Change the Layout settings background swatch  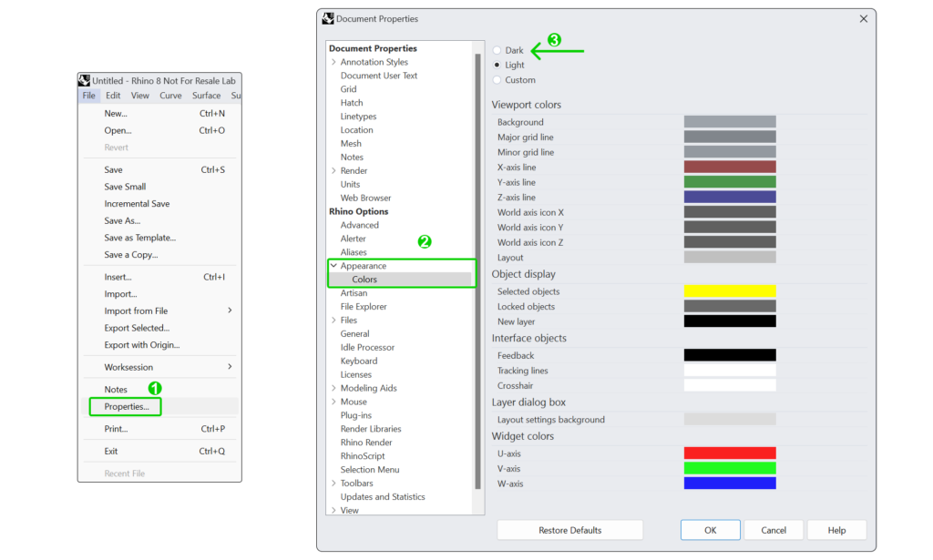tap(730, 419)
